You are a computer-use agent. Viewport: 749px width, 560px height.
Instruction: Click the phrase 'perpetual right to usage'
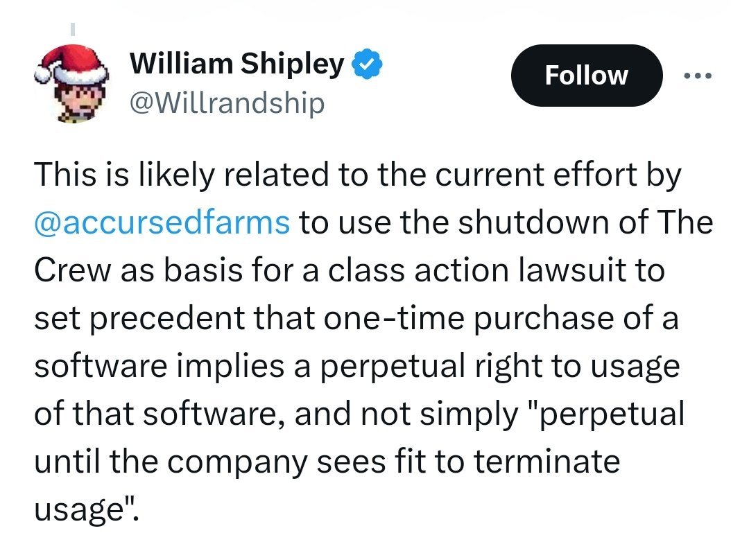click(x=499, y=367)
